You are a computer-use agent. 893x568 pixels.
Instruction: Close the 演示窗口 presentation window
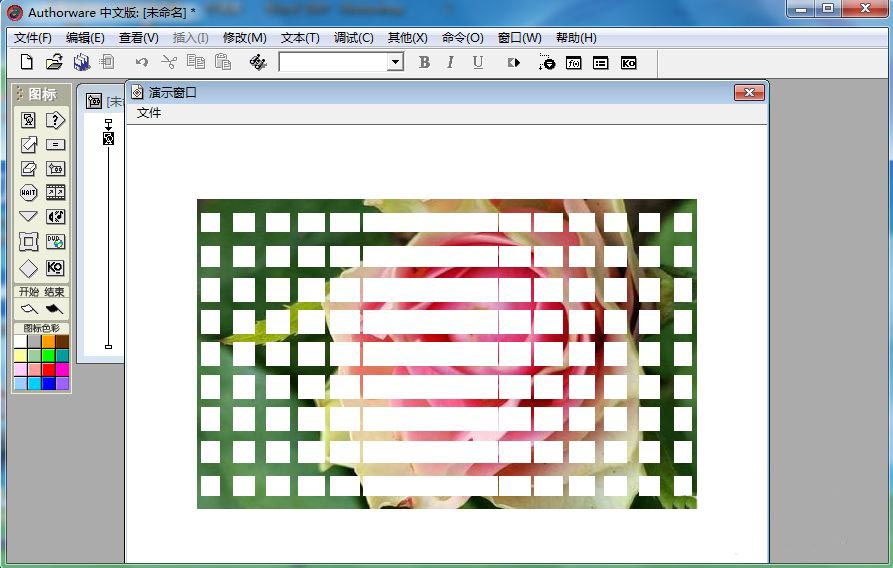(x=749, y=92)
